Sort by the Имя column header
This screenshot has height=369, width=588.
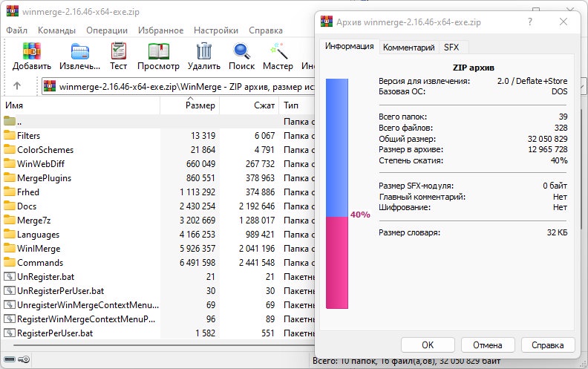point(82,105)
